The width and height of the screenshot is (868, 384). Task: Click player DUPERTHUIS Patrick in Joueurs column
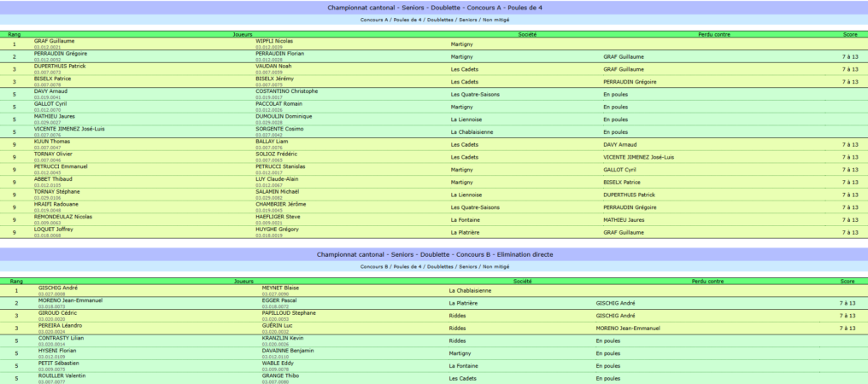point(60,67)
